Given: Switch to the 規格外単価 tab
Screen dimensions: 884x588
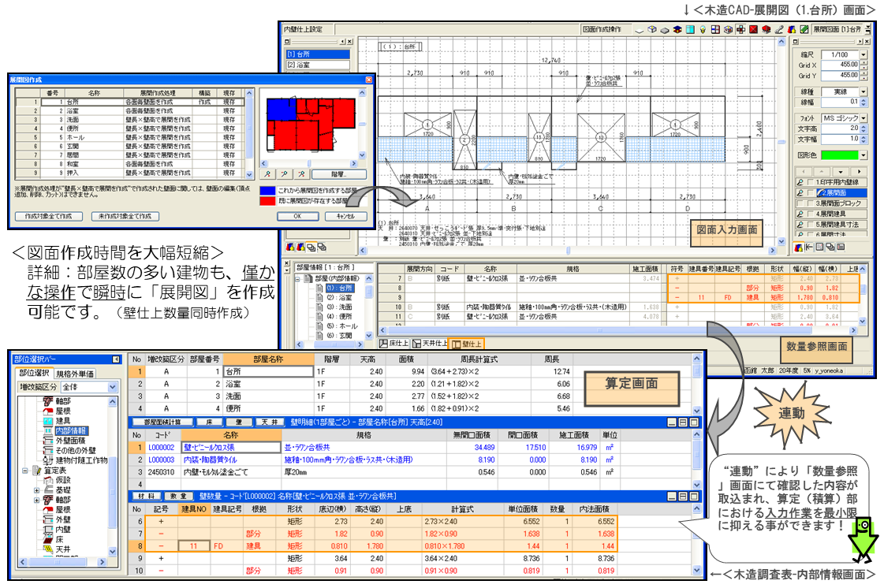Looking at the screenshot, I should pos(87,373).
